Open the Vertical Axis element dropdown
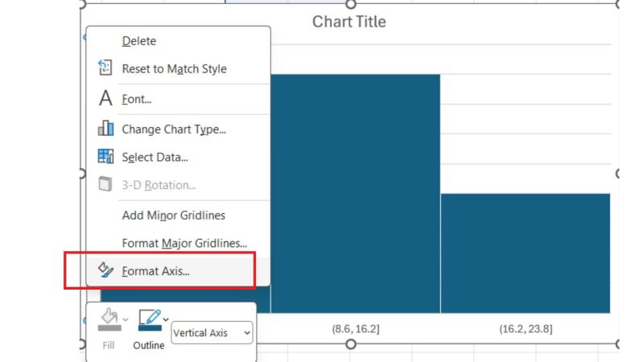This screenshot has height=362, width=644. (x=212, y=332)
